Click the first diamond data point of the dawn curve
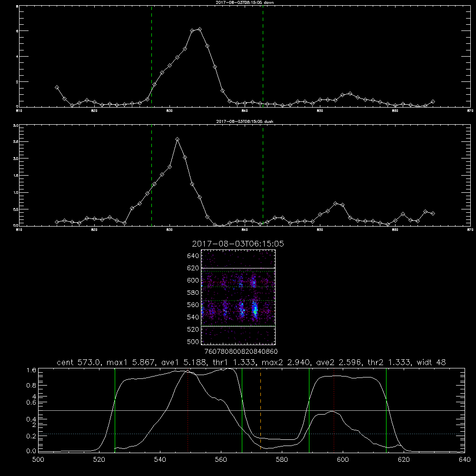 click(57, 88)
